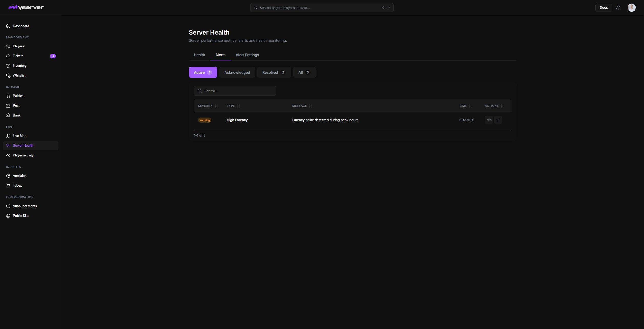
Task: Sort table by Message column
Action: coord(302,106)
